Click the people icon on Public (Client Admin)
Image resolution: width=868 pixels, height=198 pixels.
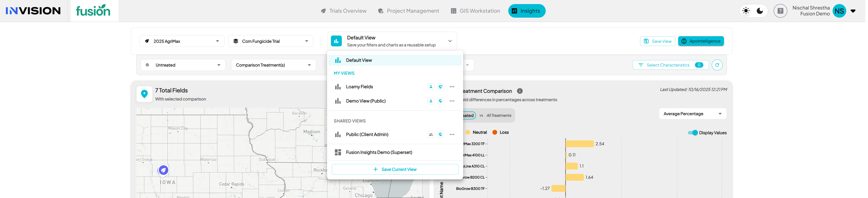[431, 134]
